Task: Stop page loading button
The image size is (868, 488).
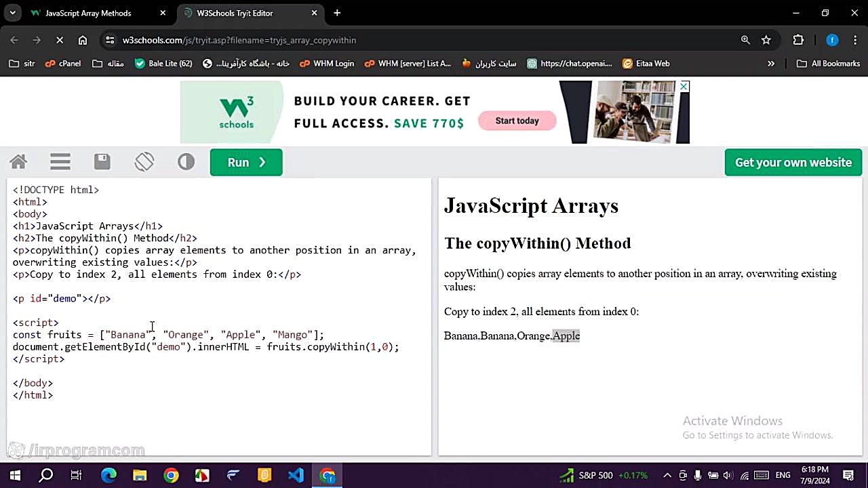Action: pyautogui.click(x=60, y=40)
